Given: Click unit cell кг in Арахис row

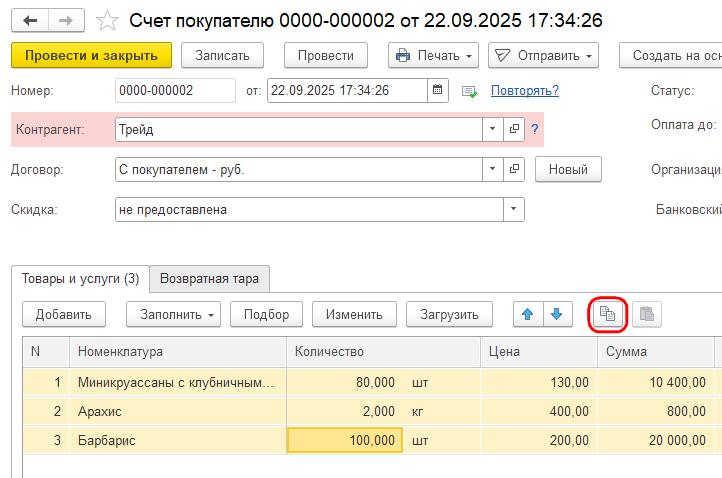Looking at the screenshot, I should click(x=441, y=411).
